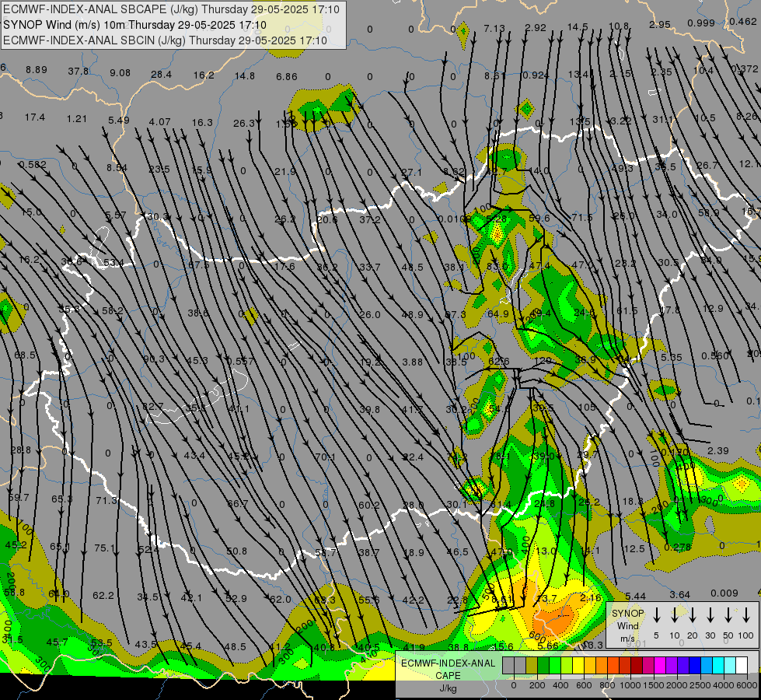The width and height of the screenshot is (761, 700).
Task: Click the 10 m/s wind arrow in the legend
Action: point(674,614)
